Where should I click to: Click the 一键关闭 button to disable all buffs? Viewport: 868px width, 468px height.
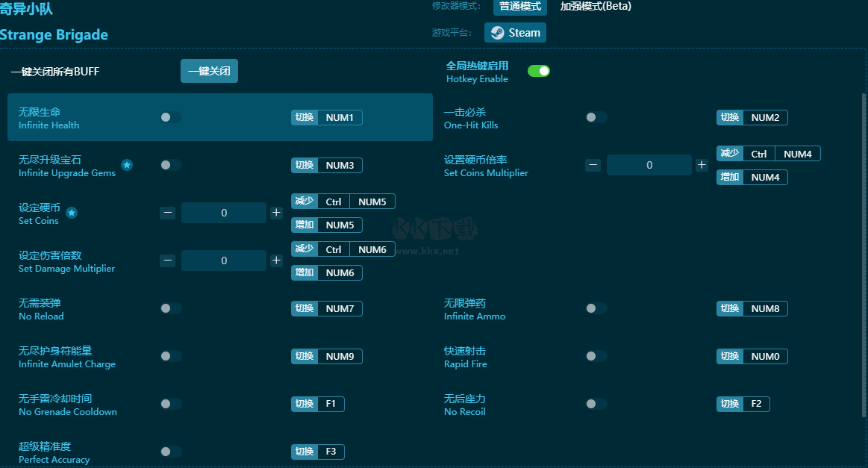click(x=209, y=71)
